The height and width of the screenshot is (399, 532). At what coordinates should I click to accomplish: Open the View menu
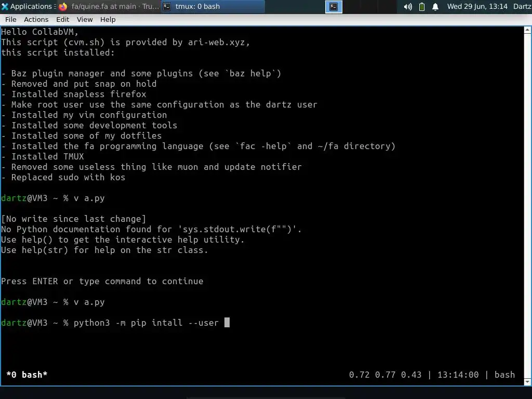(x=85, y=20)
